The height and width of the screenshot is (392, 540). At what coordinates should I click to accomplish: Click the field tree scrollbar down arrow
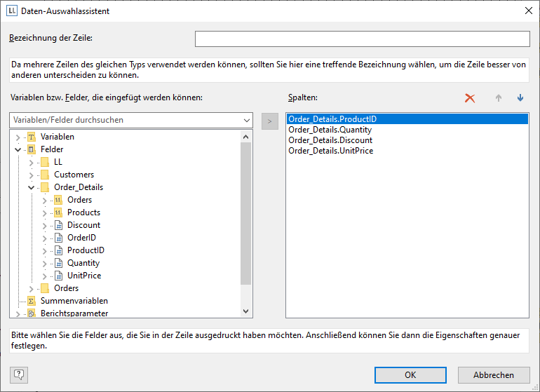[245, 311]
